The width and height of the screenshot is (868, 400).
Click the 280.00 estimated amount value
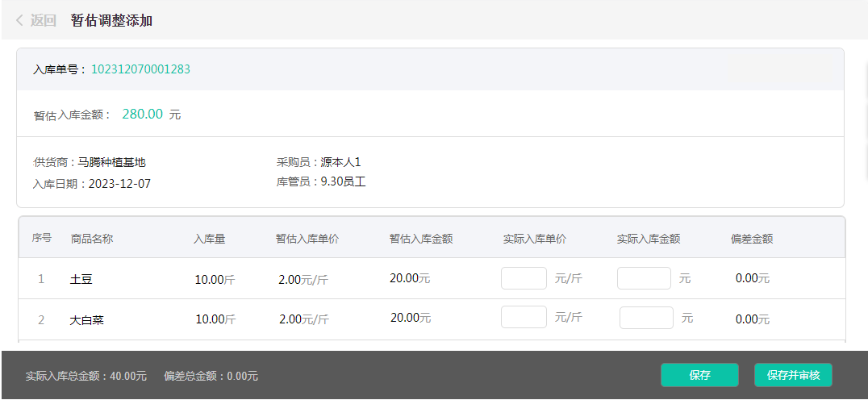click(143, 115)
